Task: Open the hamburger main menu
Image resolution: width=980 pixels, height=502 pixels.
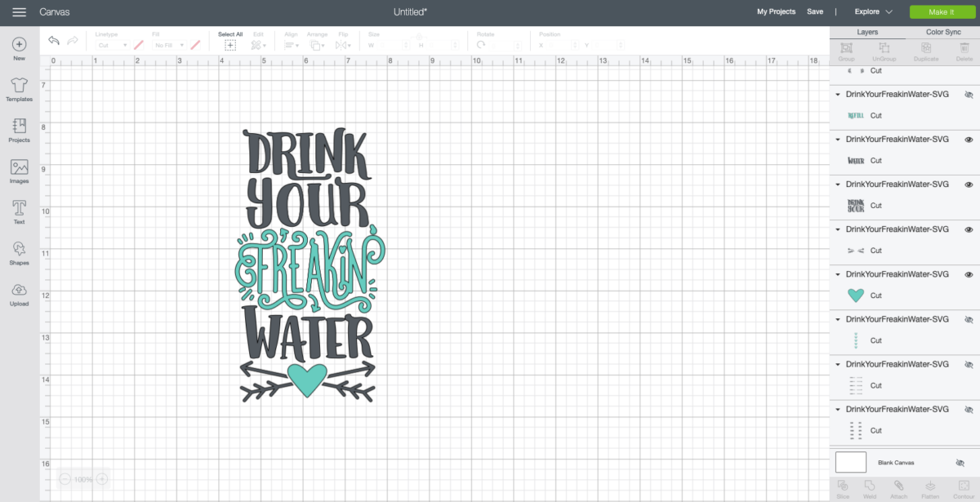Action: pos(19,12)
